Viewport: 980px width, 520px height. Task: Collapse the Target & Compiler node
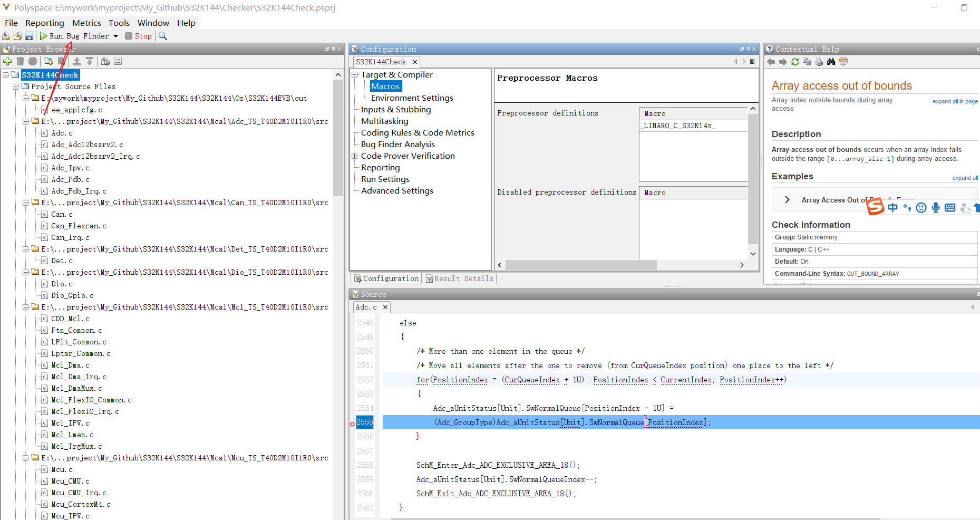tap(355, 75)
